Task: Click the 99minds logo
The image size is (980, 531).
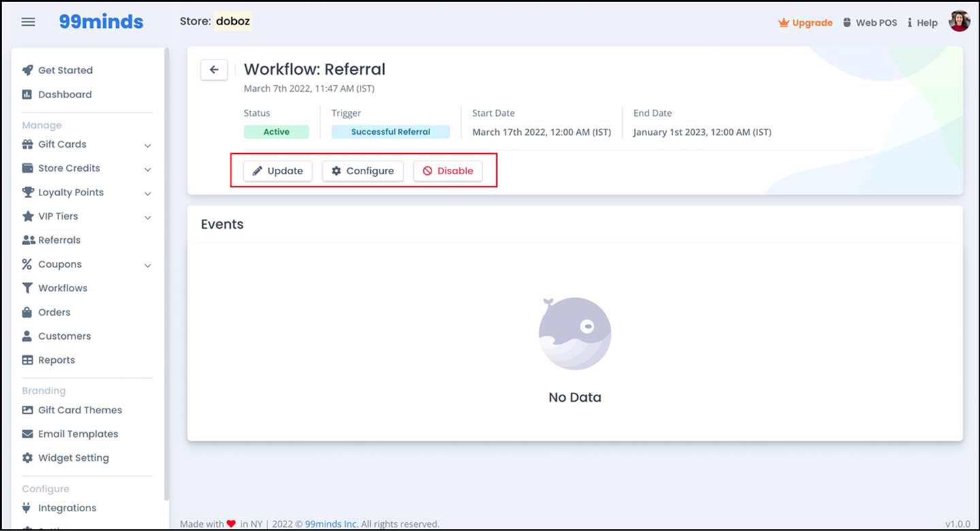Action: click(x=101, y=22)
